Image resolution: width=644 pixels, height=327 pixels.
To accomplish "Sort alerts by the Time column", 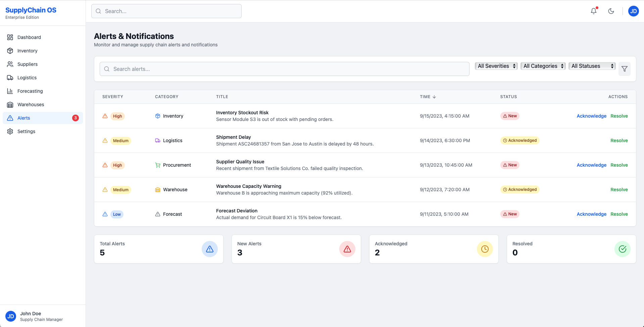I will [428, 97].
